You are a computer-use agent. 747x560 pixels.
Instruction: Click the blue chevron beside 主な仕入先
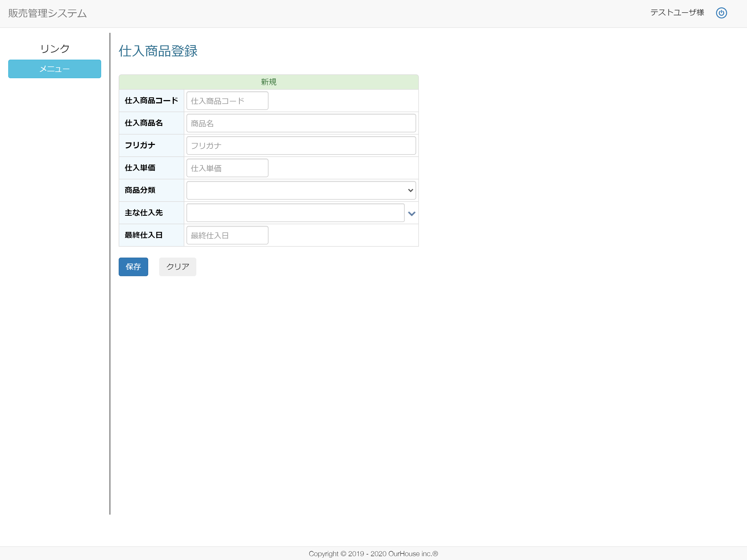coord(411,213)
